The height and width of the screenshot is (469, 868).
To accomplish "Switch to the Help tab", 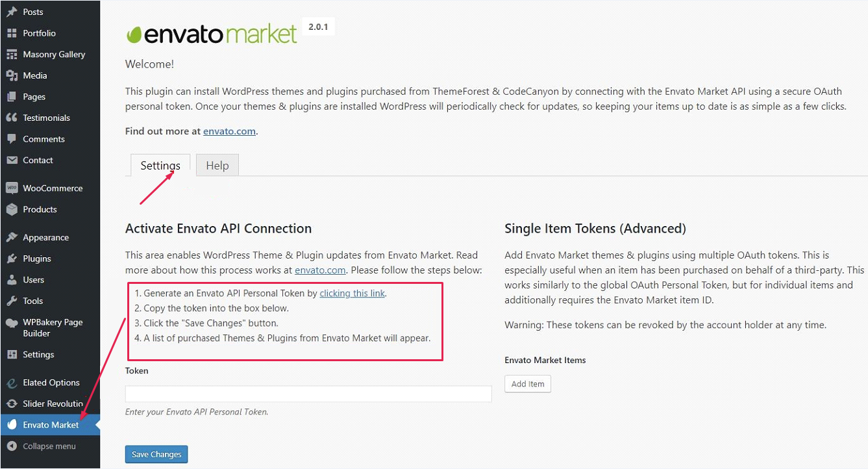I will 217,166.
